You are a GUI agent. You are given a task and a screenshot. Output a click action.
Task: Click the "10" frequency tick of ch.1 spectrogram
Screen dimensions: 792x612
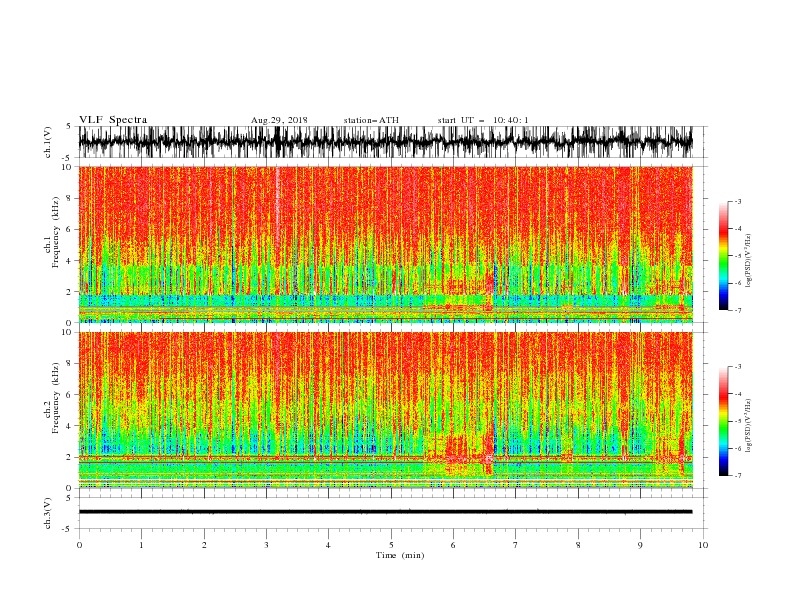[68, 167]
